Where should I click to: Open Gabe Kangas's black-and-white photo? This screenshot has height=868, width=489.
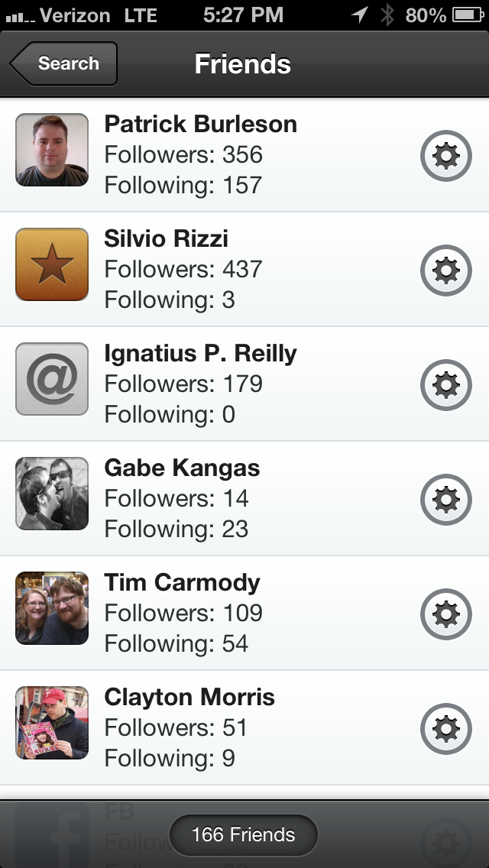[x=52, y=494]
